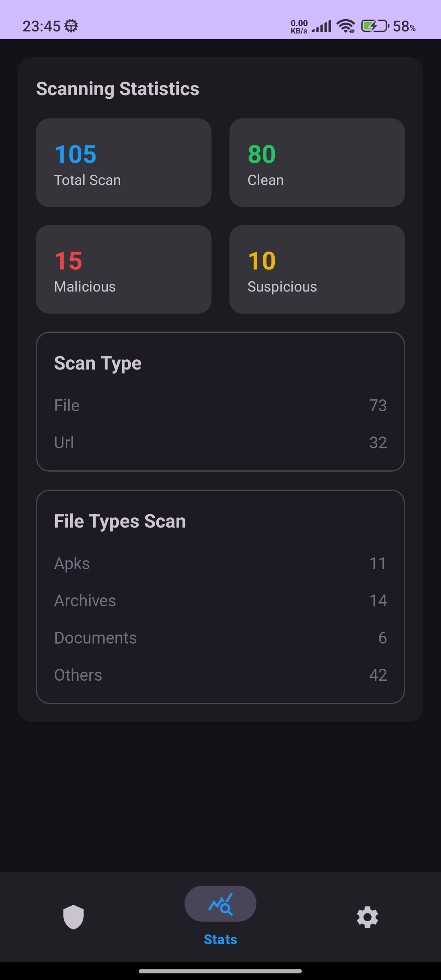Tap the File scan type row

tap(220, 405)
